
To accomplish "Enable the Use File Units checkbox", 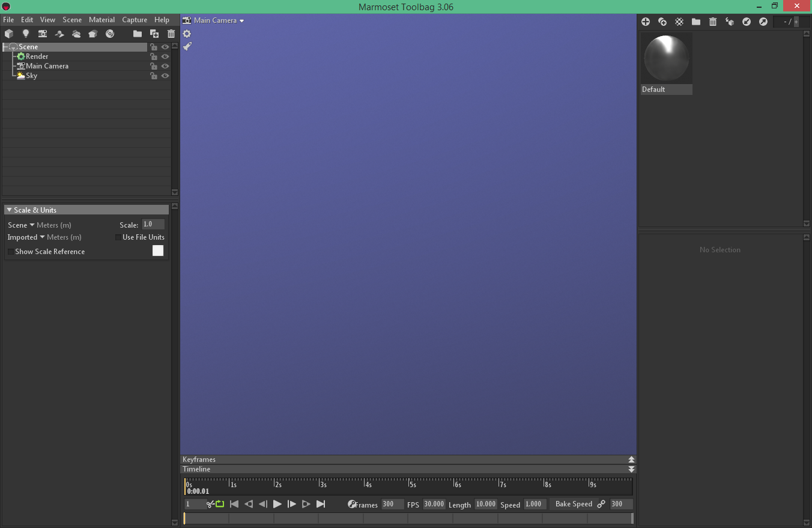I will point(118,237).
